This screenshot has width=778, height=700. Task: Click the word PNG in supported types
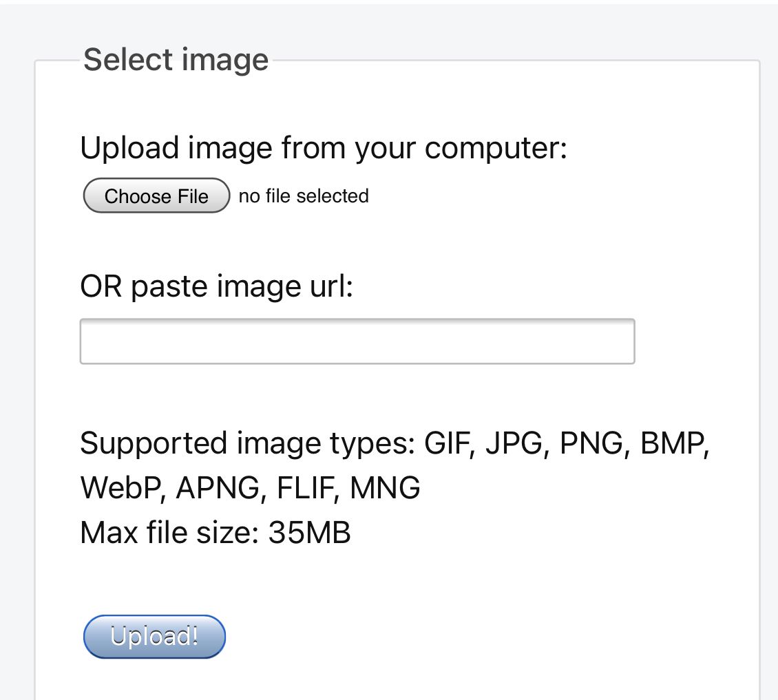point(591,443)
